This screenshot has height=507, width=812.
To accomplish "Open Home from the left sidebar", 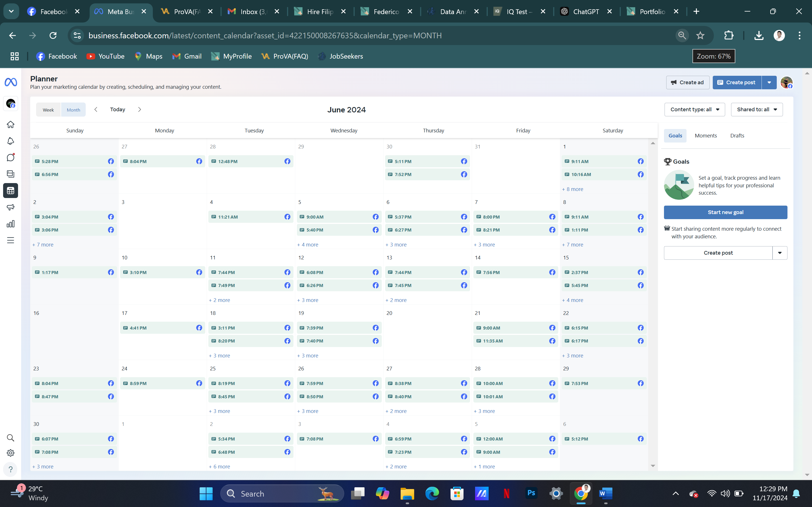I will coord(10,124).
